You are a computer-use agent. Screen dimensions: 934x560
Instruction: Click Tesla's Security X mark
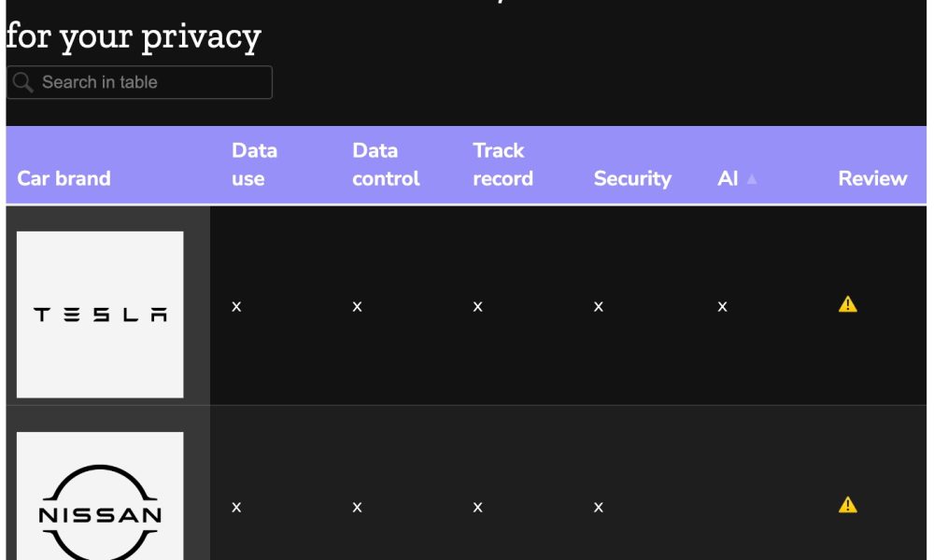click(599, 306)
